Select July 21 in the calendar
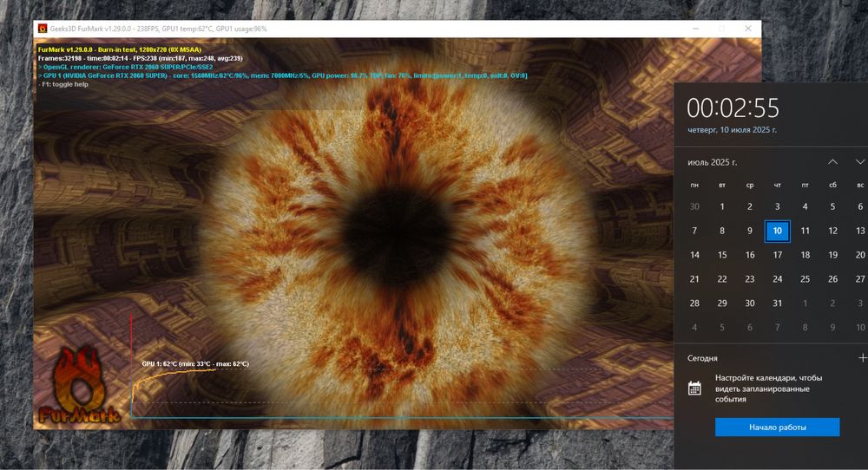Image resolution: width=868 pixels, height=470 pixels. [694, 279]
